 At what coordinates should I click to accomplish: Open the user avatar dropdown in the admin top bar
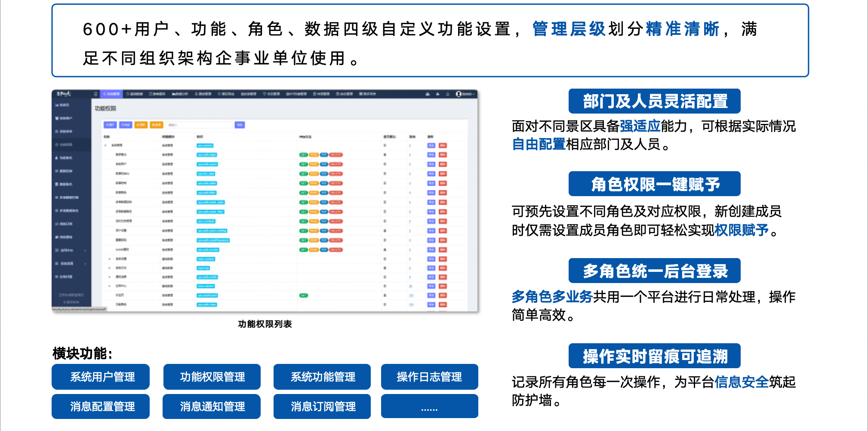(x=465, y=94)
